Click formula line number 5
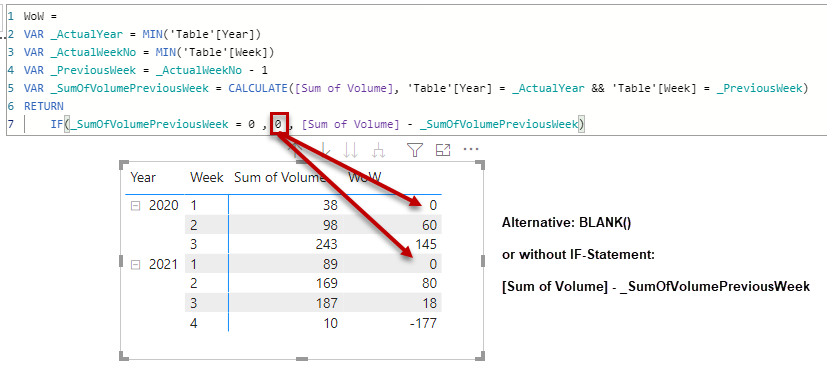Viewport: 828px width, 373px height. click(x=11, y=88)
